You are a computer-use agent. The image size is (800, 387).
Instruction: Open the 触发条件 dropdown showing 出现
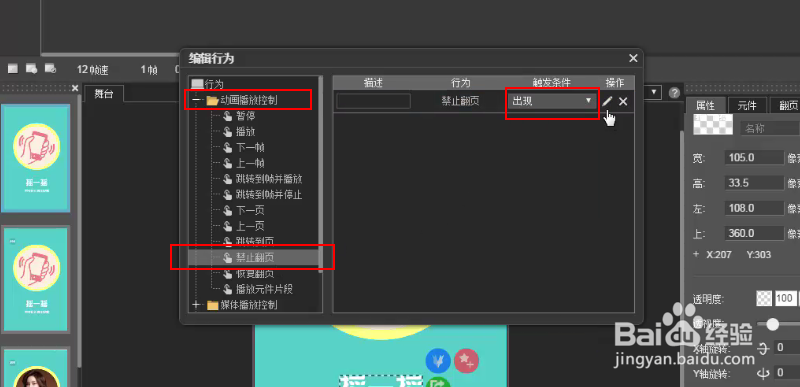click(553, 101)
